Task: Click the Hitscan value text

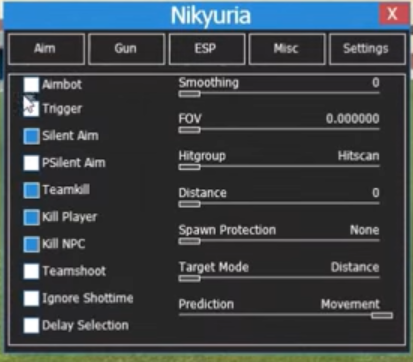Action: point(359,156)
